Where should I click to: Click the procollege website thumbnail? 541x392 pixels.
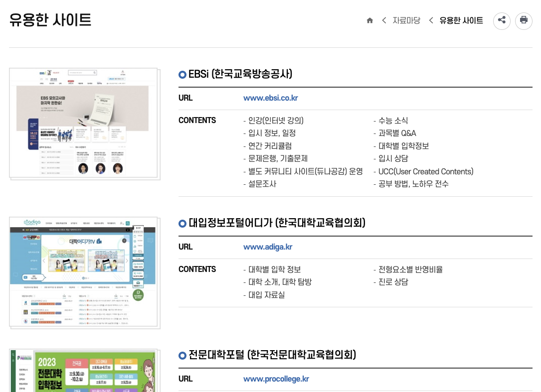(85, 370)
